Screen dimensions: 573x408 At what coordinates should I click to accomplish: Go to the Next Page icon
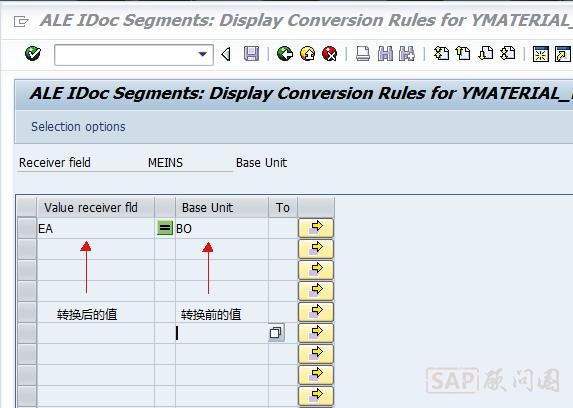486,54
